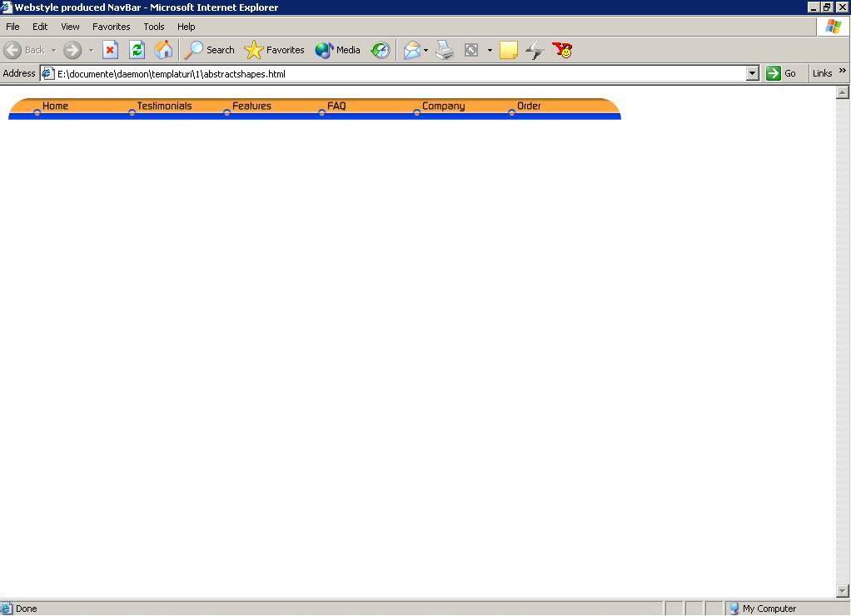851x616 pixels.
Task: Click the Print icon
Action: click(x=445, y=50)
